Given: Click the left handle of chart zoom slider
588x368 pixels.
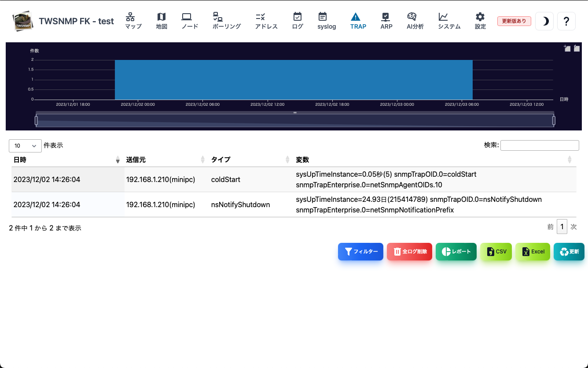Looking at the screenshot, I should [x=36, y=120].
